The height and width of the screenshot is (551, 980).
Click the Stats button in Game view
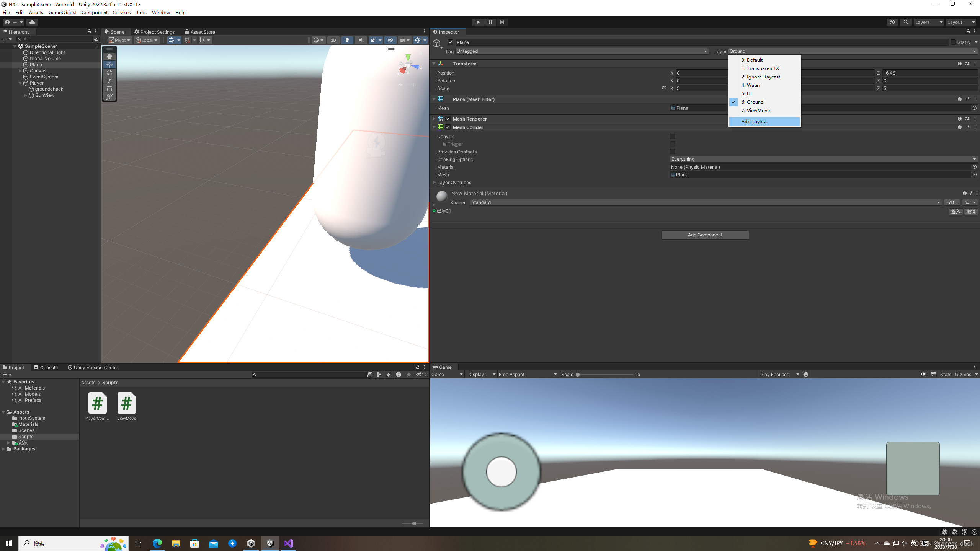945,374
